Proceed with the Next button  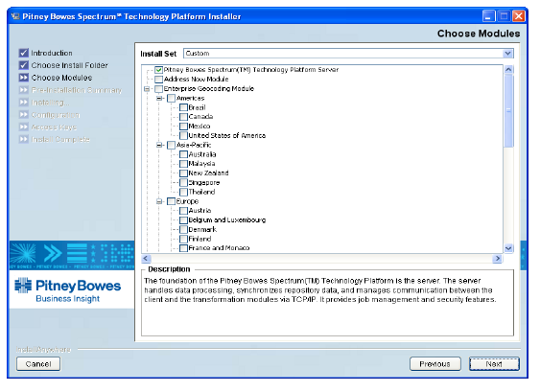click(x=494, y=364)
